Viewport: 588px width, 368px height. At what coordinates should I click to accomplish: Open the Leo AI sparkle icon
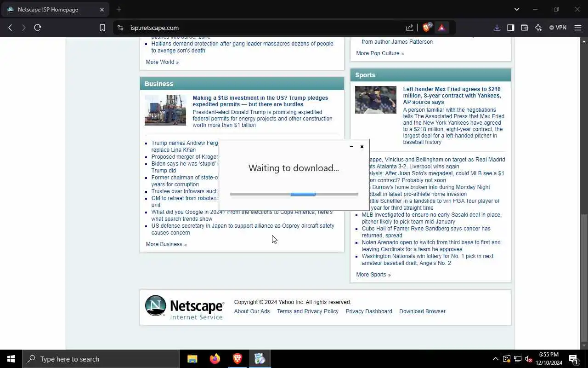538,28
